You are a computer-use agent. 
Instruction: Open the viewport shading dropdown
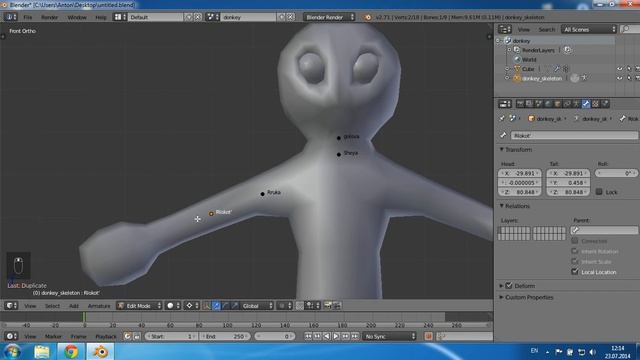(x=173, y=305)
